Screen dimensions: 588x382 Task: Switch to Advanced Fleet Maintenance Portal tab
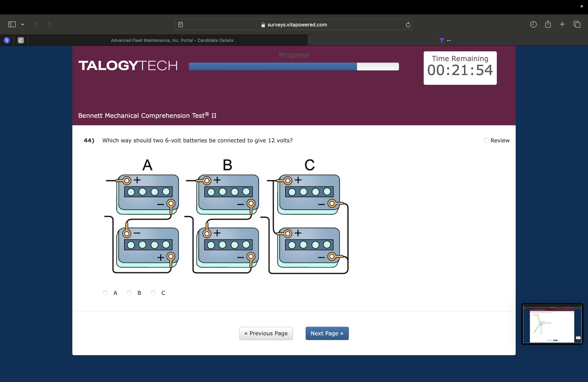coord(172,40)
